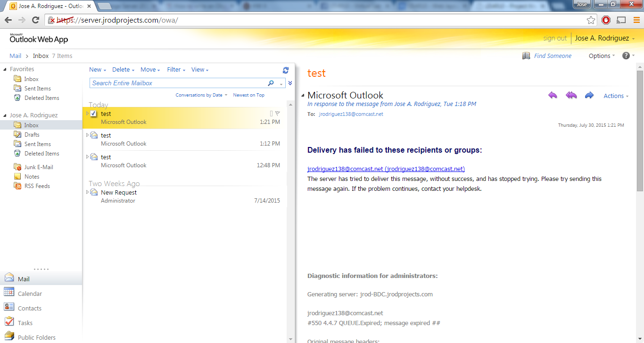Viewport: 644px width, 343px height.
Task: Click the Forward arrow icon
Action: (x=589, y=95)
